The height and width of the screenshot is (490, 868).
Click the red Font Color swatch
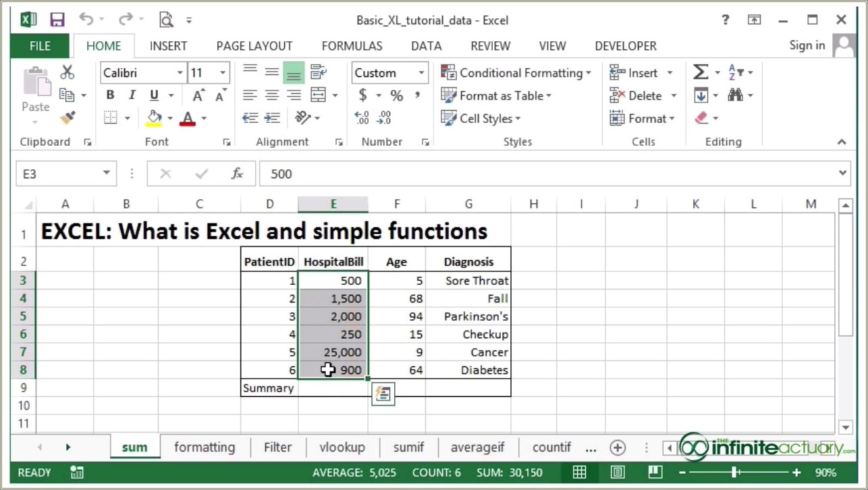pyautogui.click(x=188, y=119)
